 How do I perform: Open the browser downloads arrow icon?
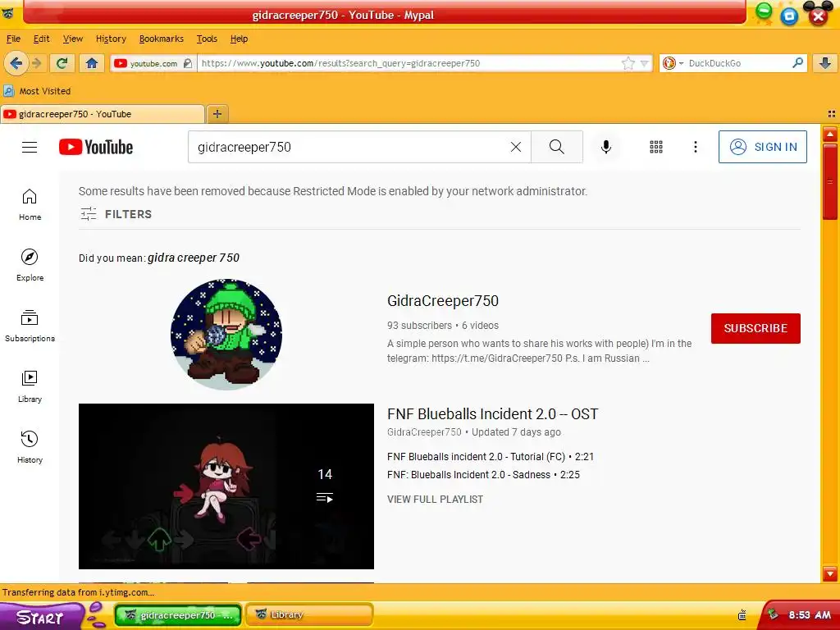click(825, 63)
